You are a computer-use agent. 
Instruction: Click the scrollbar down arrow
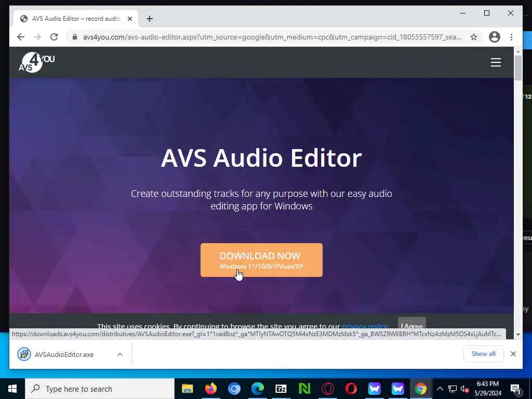coord(518,335)
